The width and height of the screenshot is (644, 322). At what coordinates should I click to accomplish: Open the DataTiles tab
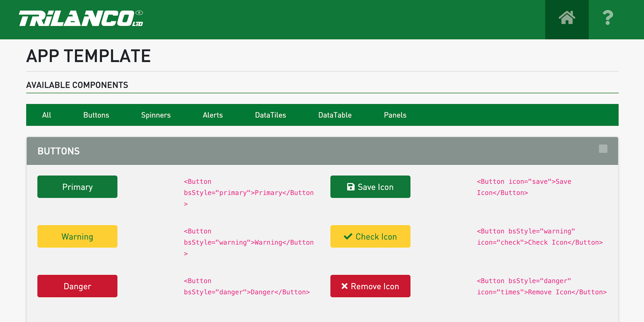tap(271, 115)
